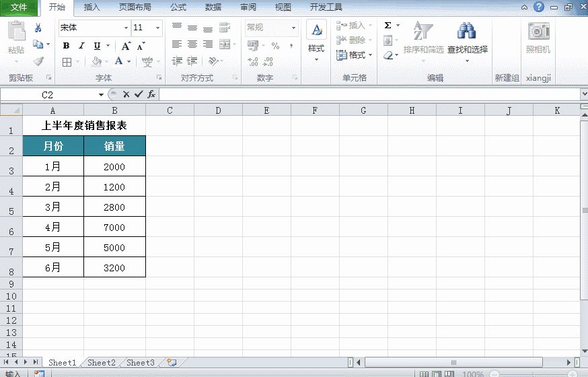The image size is (588, 377).
Task: Open the Sheet2 worksheet tab
Action: click(x=102, y=362)
